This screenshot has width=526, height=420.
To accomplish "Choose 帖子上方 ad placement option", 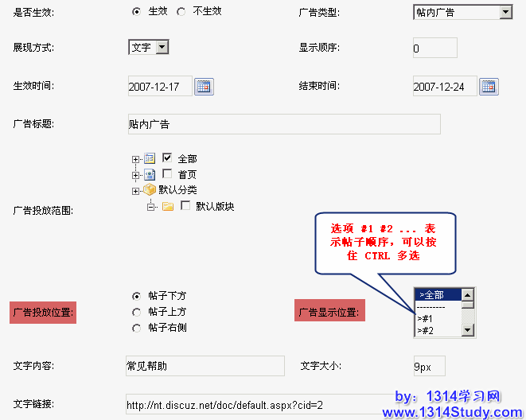I will (x=136, y=312).
